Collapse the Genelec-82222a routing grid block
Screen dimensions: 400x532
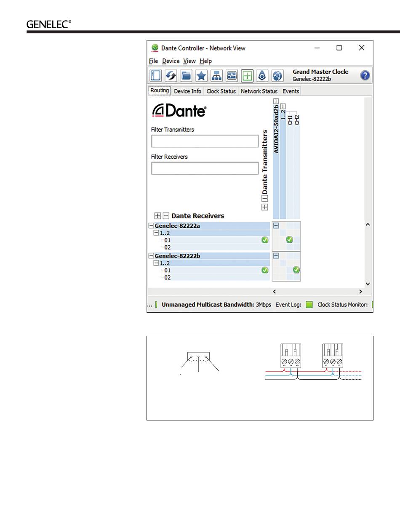pyautogui.click(x=276, y=226)
